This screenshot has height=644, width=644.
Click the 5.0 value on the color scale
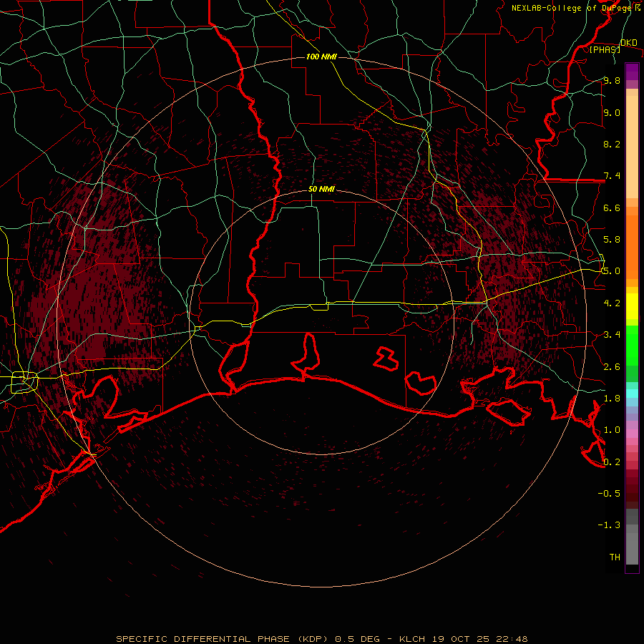(x=612, y=271)
